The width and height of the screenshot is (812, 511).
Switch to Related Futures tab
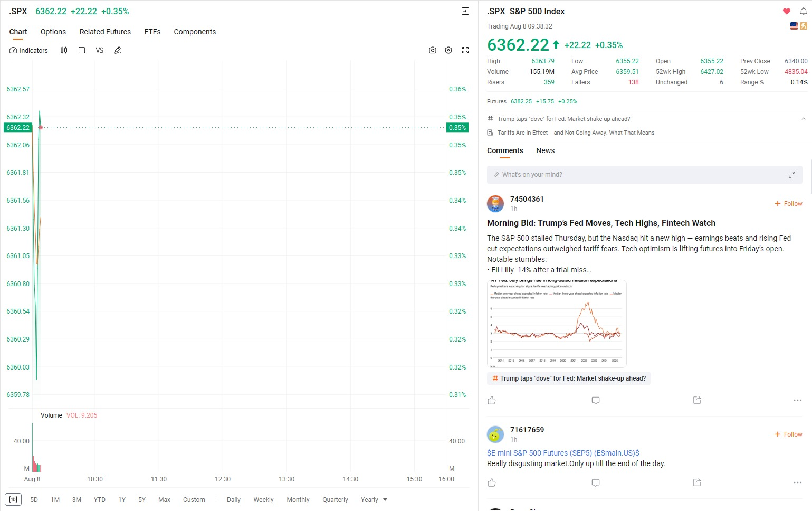tap(105, 32)
